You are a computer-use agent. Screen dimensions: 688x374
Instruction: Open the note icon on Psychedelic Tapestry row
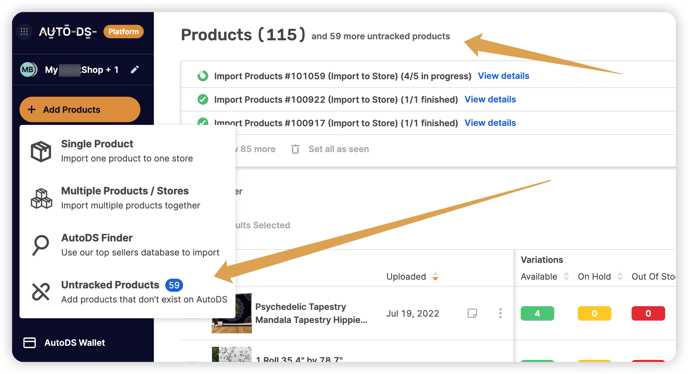tap(472, 313)
